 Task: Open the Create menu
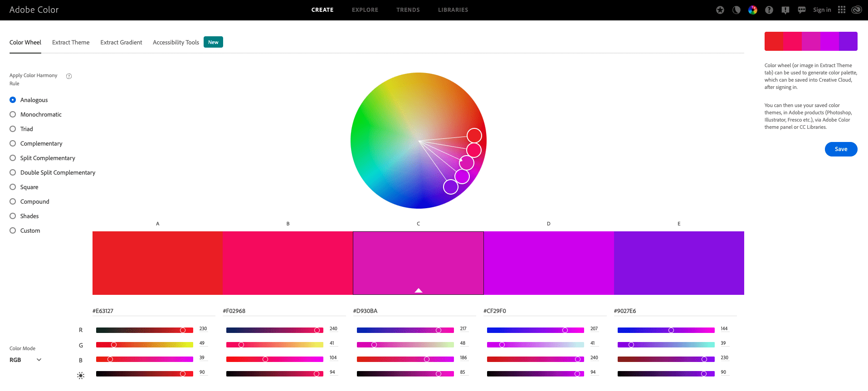(x=322, y=10)
